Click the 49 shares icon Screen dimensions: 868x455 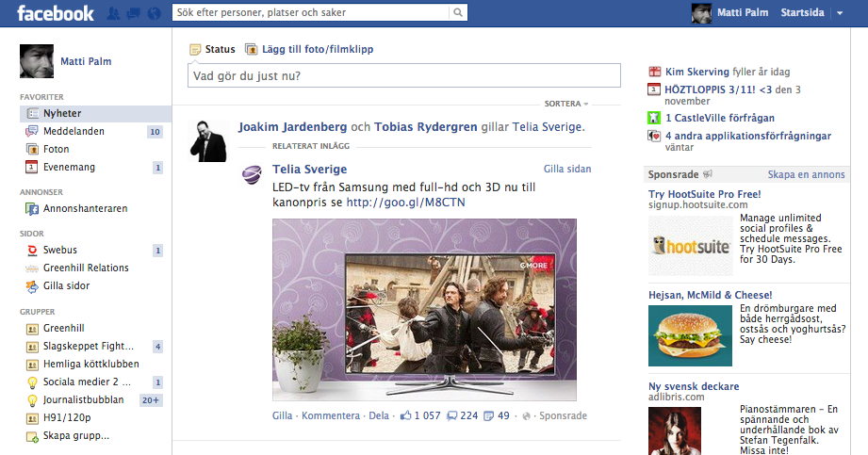point(489,415)
